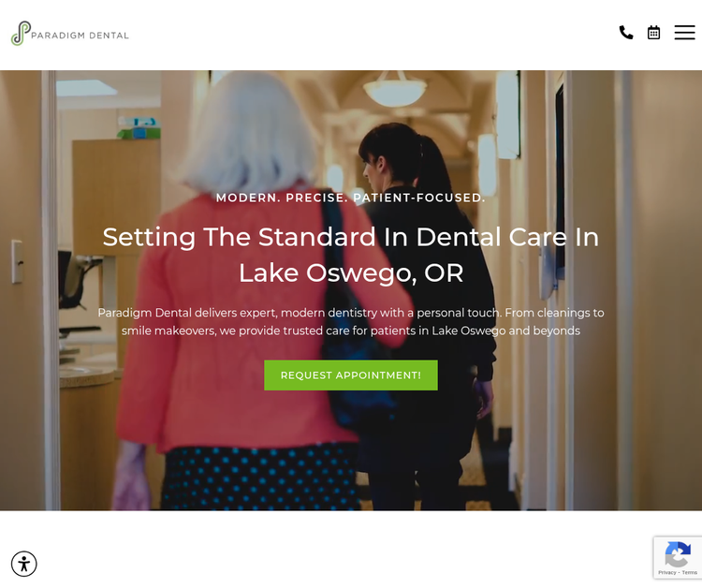
Task: Click the polka dot skirt in hero video
Action: pos(259,478)
